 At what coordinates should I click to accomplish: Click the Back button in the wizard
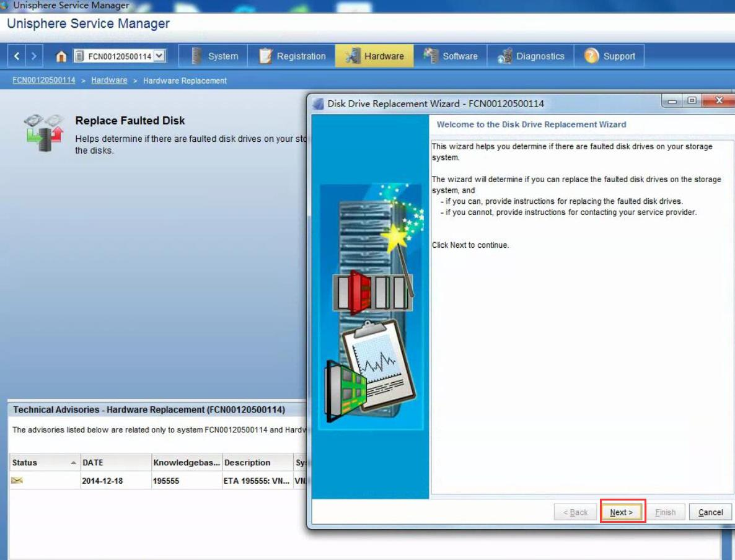tap(575, 512)
